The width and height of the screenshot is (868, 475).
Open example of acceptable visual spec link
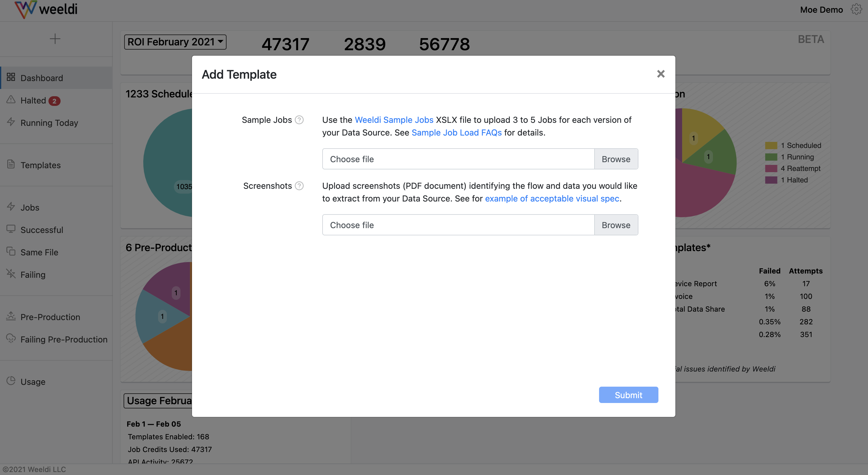click(552, 198)
